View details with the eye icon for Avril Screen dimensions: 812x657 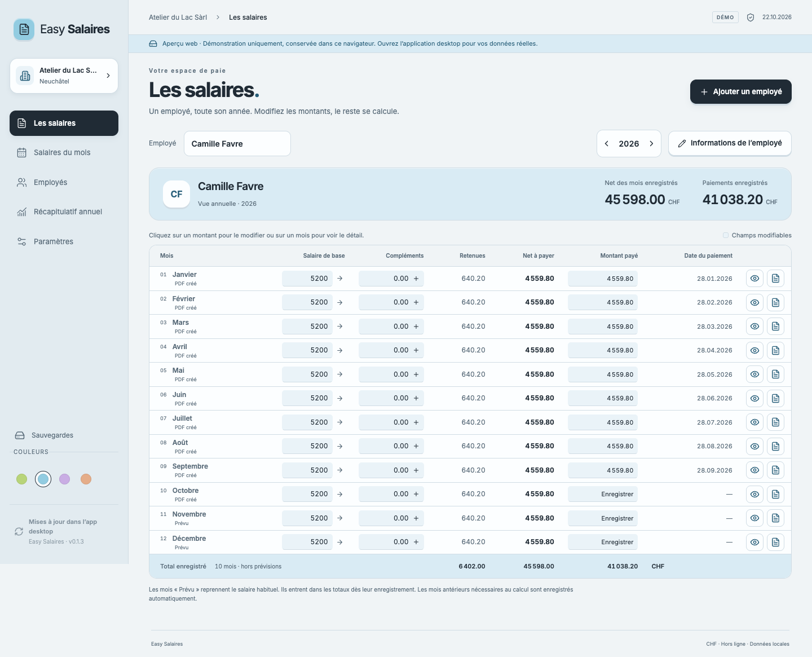(754, 350)
